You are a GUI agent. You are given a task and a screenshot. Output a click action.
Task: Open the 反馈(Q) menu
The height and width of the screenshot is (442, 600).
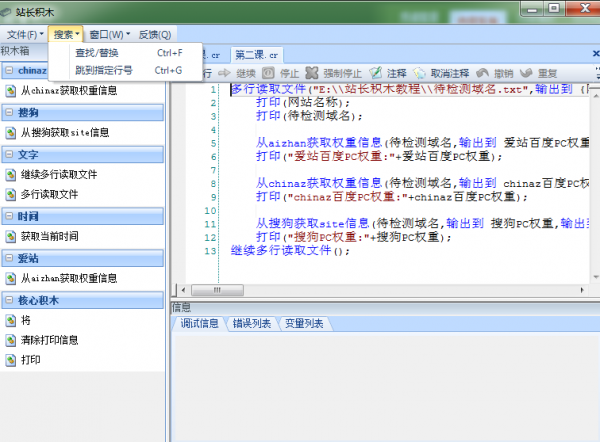click(x=155, y=35)
